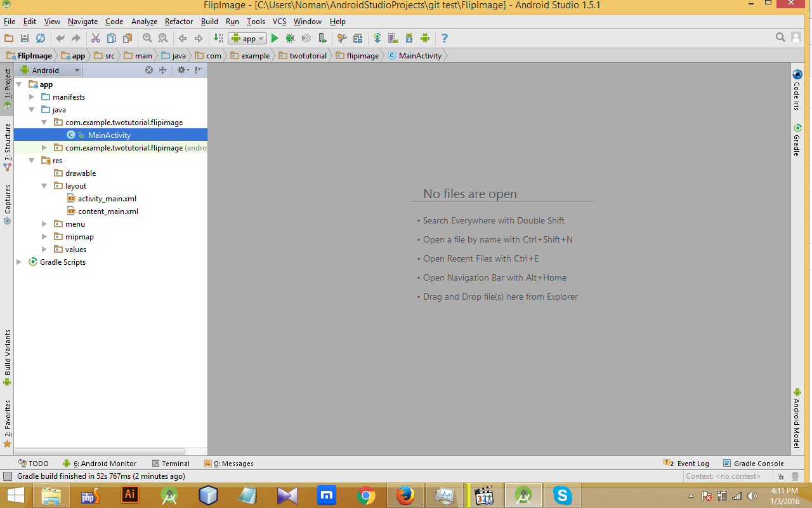Run the app configuration
Screen dimensions: 812x508
(x=275, y=38)
